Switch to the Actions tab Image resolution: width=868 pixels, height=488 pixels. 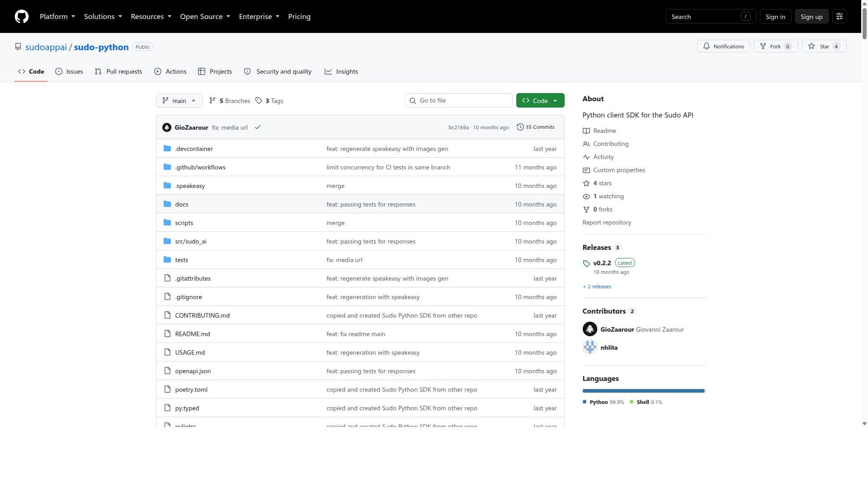170,71
